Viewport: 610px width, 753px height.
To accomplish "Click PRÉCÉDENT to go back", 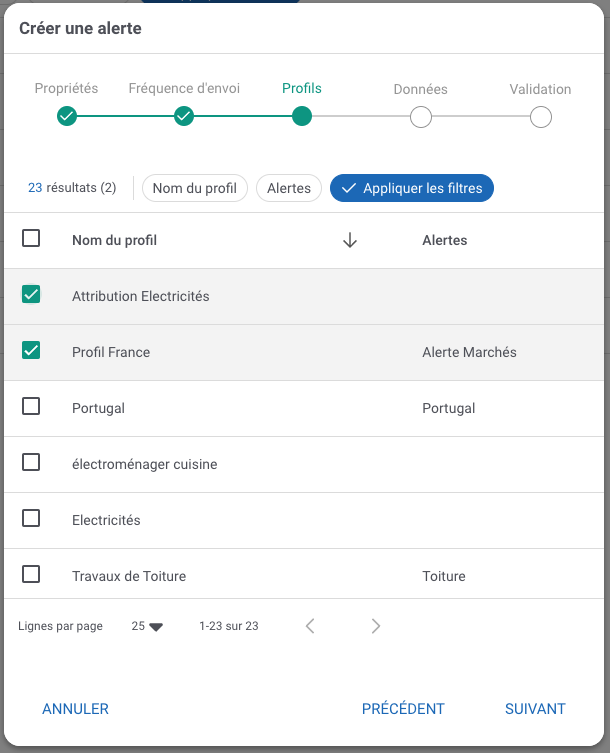I will [403, 709].
